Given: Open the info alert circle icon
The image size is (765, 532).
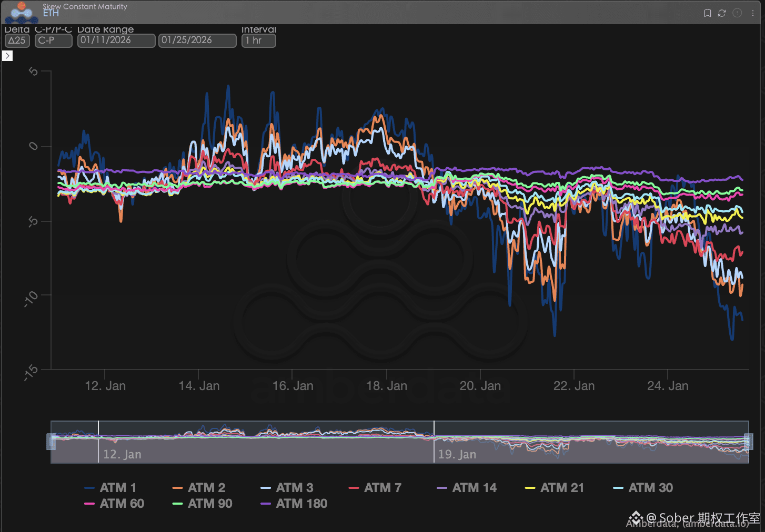Looking at the screenshot, I should (x=737, y=13).
